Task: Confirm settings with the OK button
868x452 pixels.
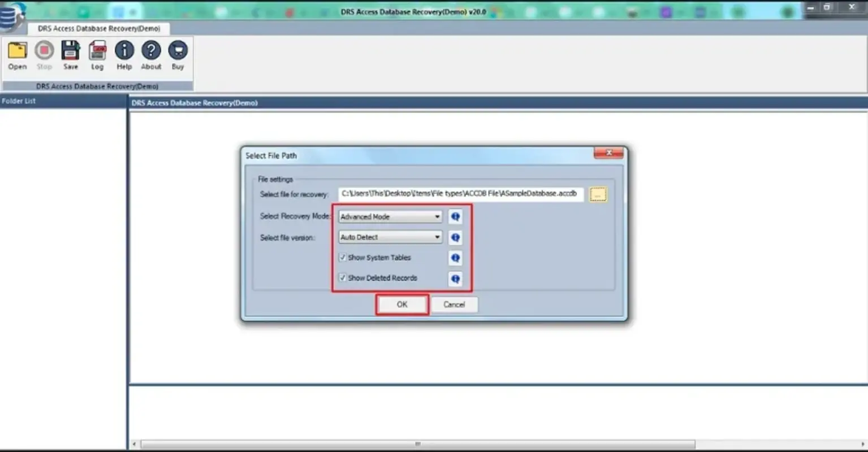Action: [x=401, y=304]
